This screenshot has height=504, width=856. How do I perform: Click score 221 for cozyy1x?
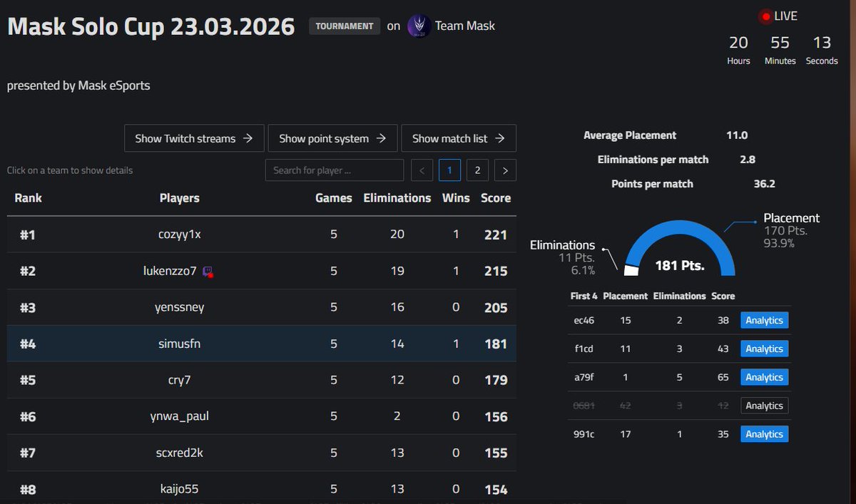point(495,235)
